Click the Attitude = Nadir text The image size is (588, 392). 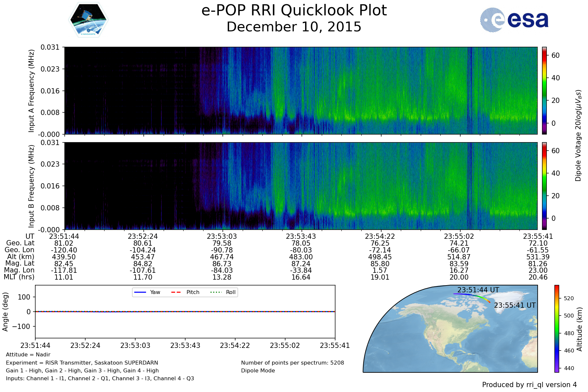pyautogui.click(x=28, y=355)
